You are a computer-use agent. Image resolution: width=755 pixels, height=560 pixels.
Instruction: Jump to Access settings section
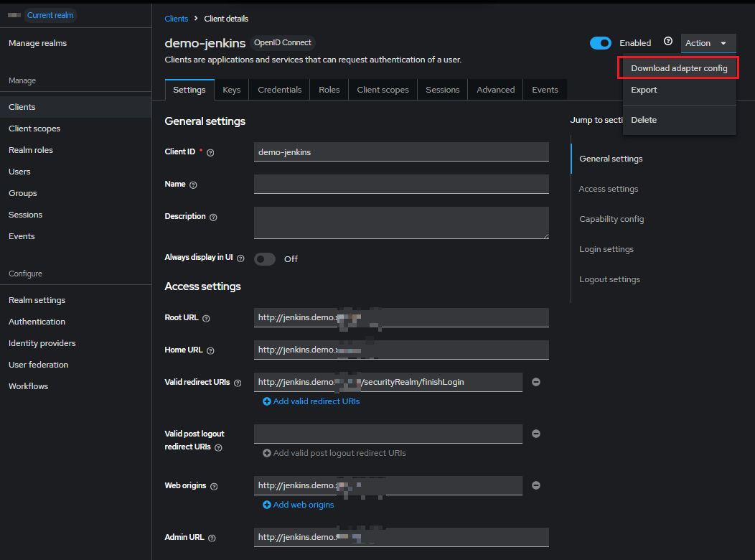pos(608,189)
